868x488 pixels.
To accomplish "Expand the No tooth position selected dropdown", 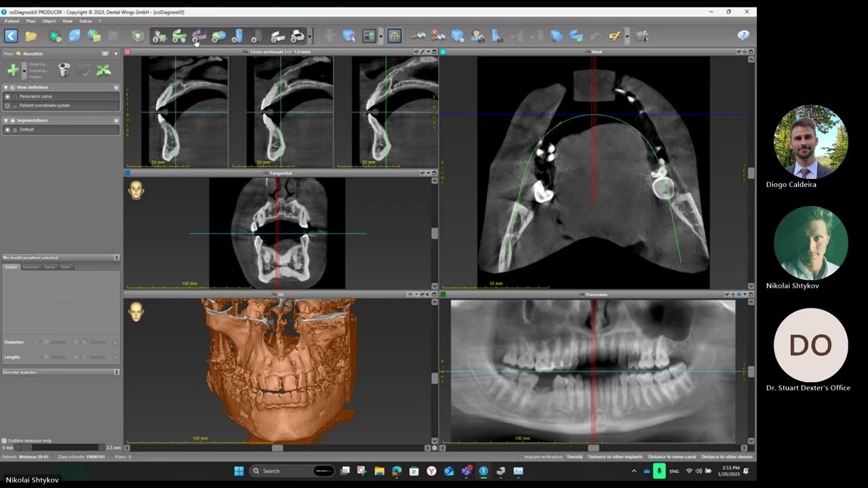I will (117, 258).
